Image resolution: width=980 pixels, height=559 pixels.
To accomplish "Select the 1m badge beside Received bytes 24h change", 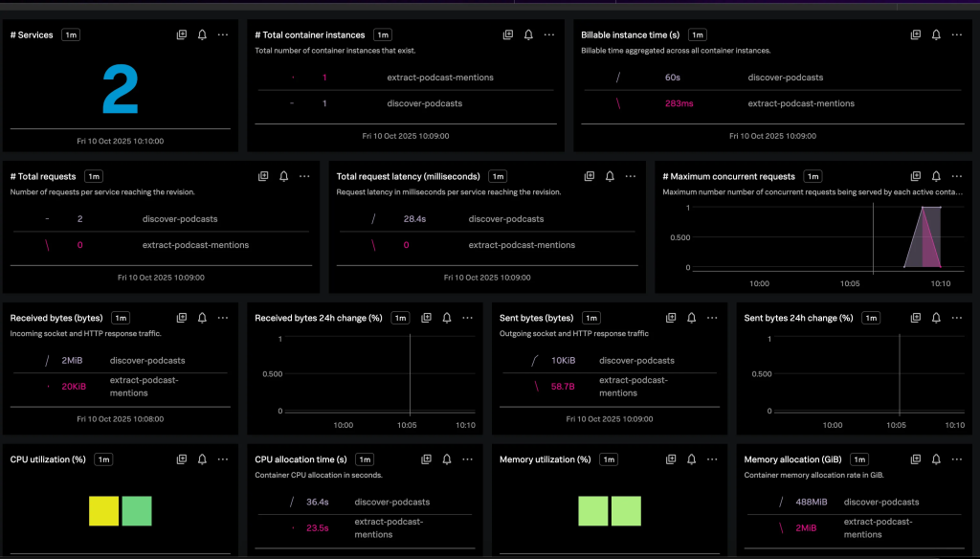I will [x=400, y=318].
